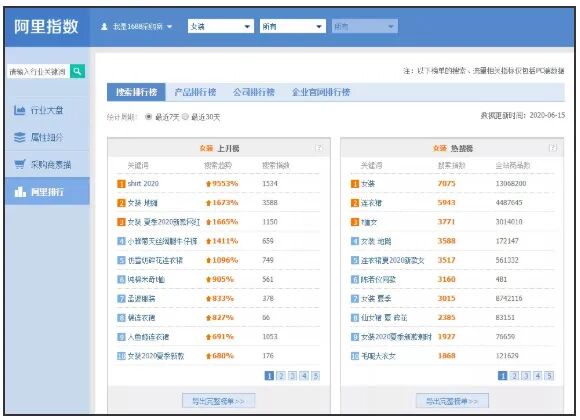Screen dimensions: 580x420
Task: Select the 最近7天 radio button
Action: tap(148, 117)
